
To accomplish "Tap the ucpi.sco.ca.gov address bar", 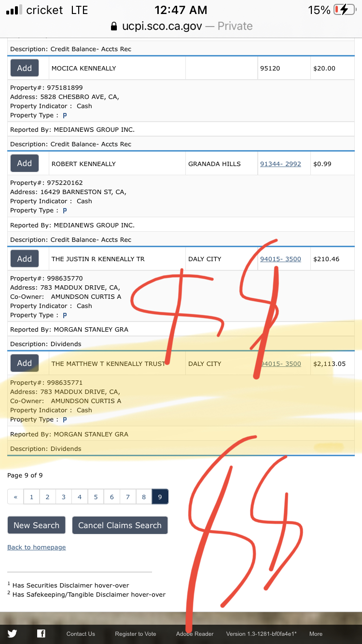I will click(x=181, y=26).
